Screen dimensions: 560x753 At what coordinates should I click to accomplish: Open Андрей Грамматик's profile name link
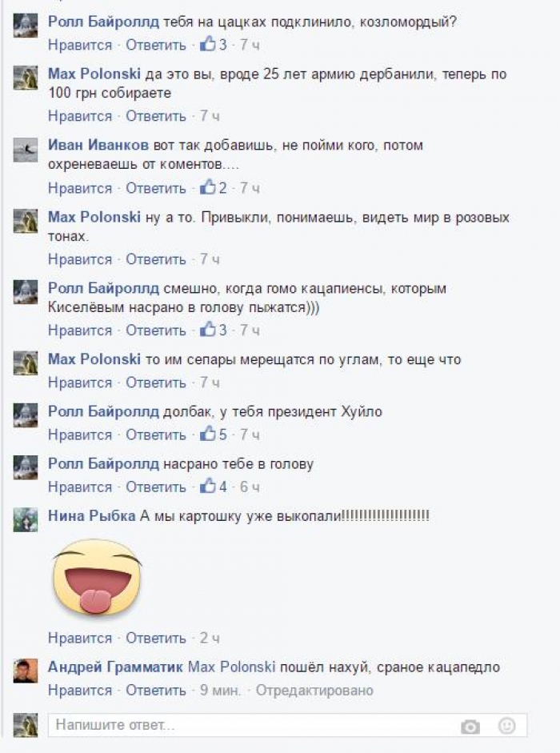[x=115, y=667]
